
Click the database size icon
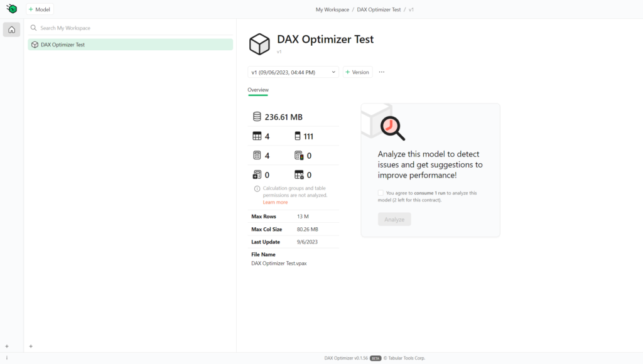[257, 117]
